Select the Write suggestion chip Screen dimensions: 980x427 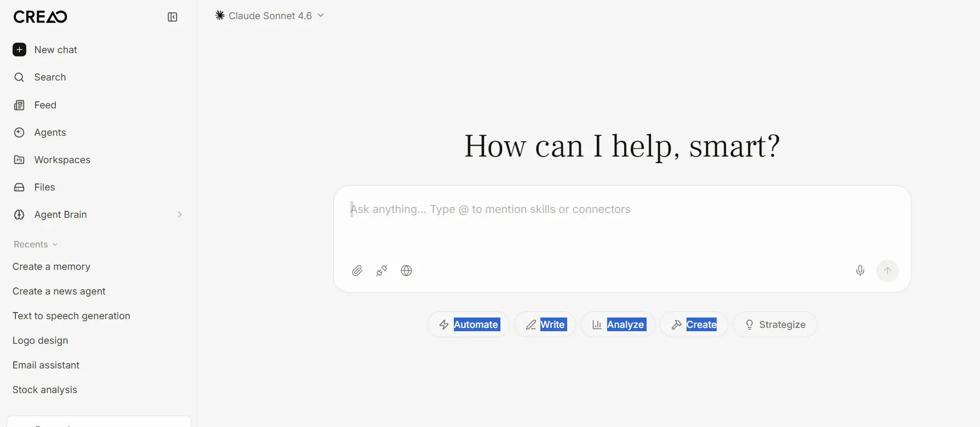pos(545,325)
